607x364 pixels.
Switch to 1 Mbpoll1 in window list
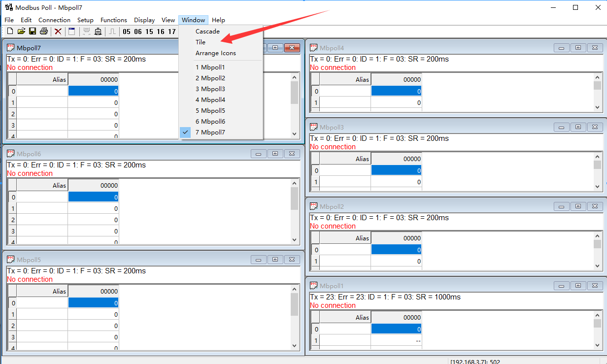tap(210, 67)
